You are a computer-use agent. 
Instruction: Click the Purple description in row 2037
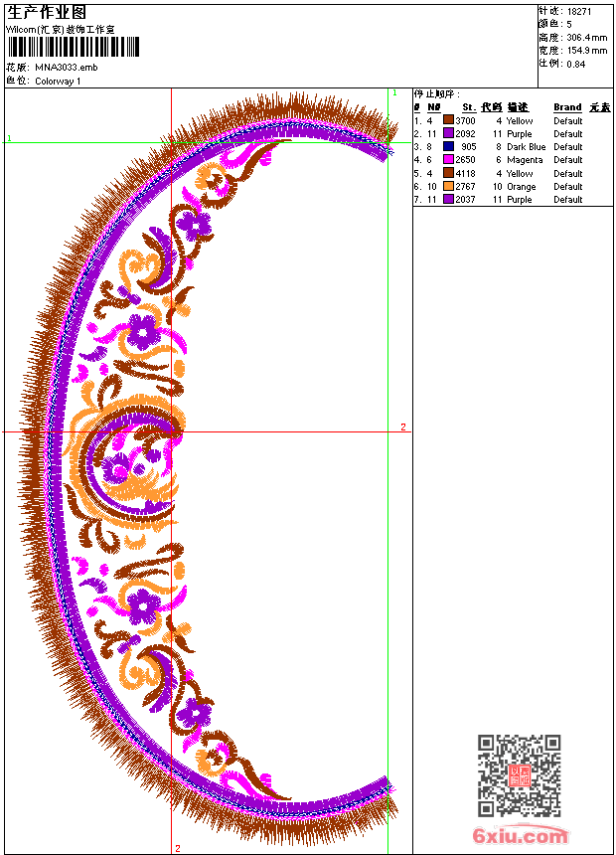click(520, 200)
